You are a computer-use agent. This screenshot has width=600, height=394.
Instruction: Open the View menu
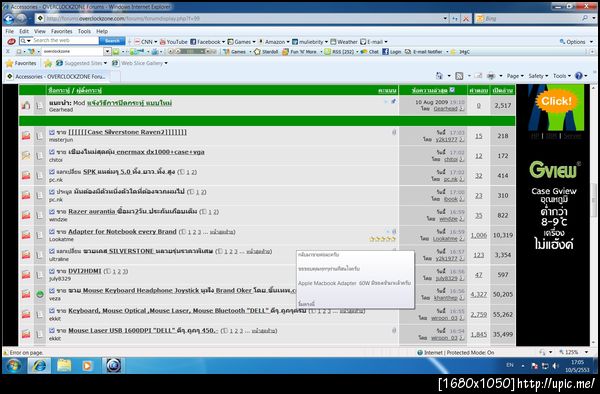40,31
